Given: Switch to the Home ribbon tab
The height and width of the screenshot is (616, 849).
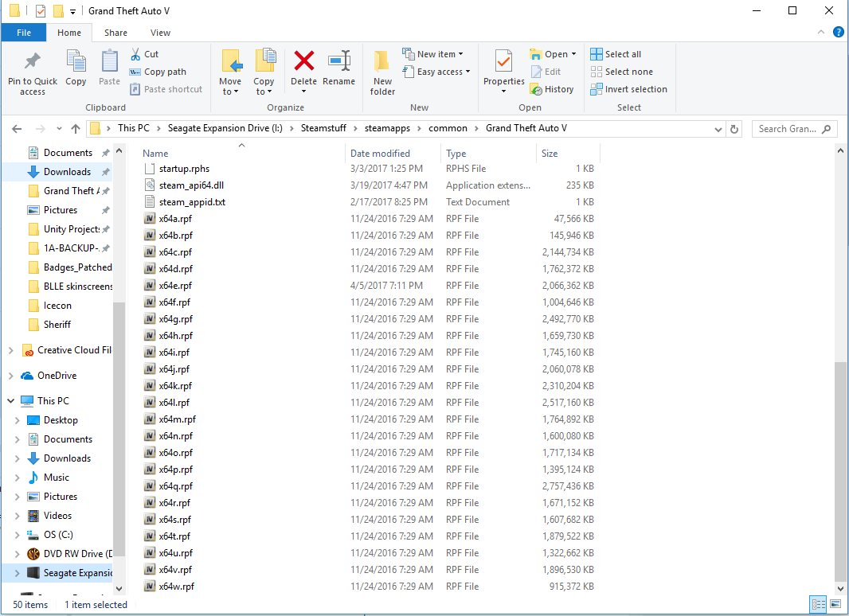Looking at the screenshot, I should coord(69,33).
